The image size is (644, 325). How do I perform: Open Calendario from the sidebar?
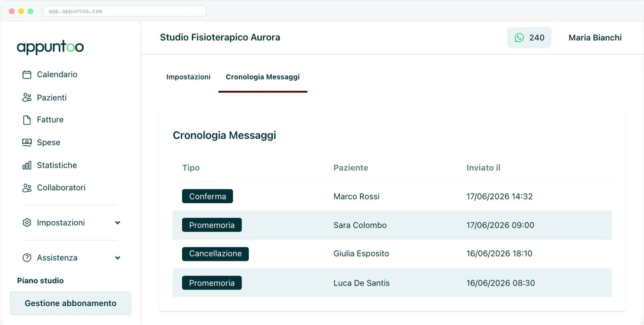click(x=57, y=74)
